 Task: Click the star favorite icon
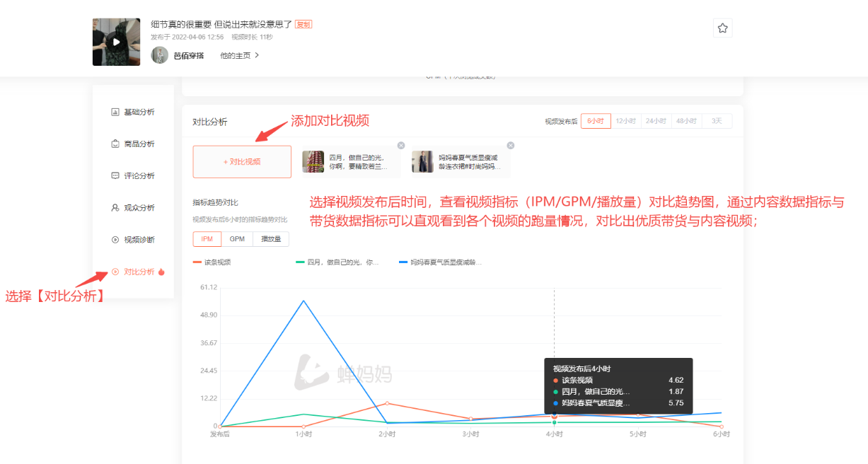coord(722,28)
